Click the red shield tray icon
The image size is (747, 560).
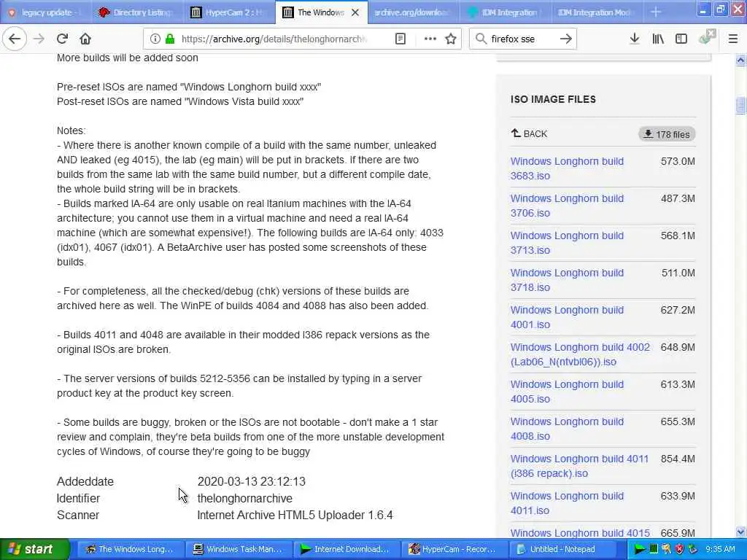[680, 549]
